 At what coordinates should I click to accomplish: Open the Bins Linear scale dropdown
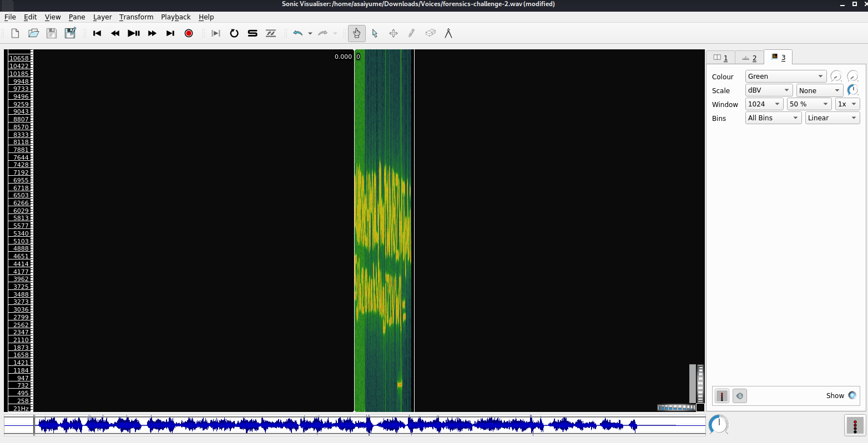tap(832, 118)
